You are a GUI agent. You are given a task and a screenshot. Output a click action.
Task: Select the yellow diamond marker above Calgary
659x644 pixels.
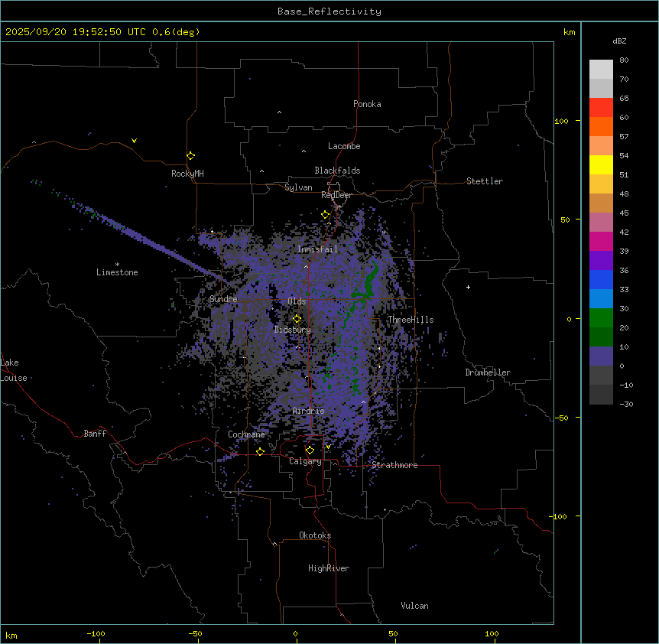[x=310, y=450]
